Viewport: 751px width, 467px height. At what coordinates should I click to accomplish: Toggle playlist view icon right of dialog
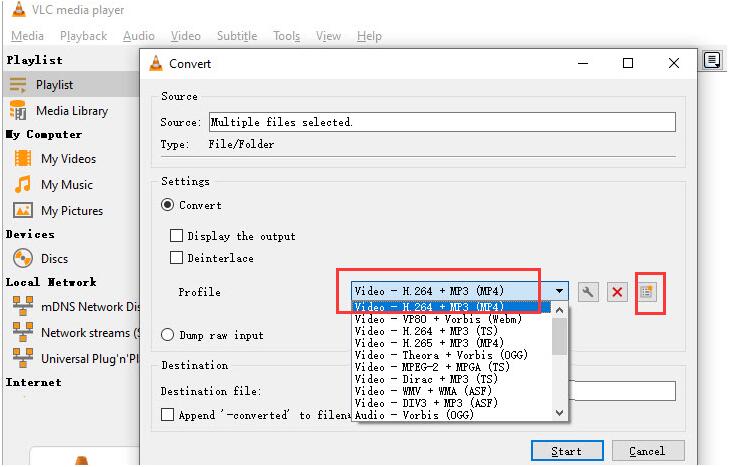(x=712, y=60)
